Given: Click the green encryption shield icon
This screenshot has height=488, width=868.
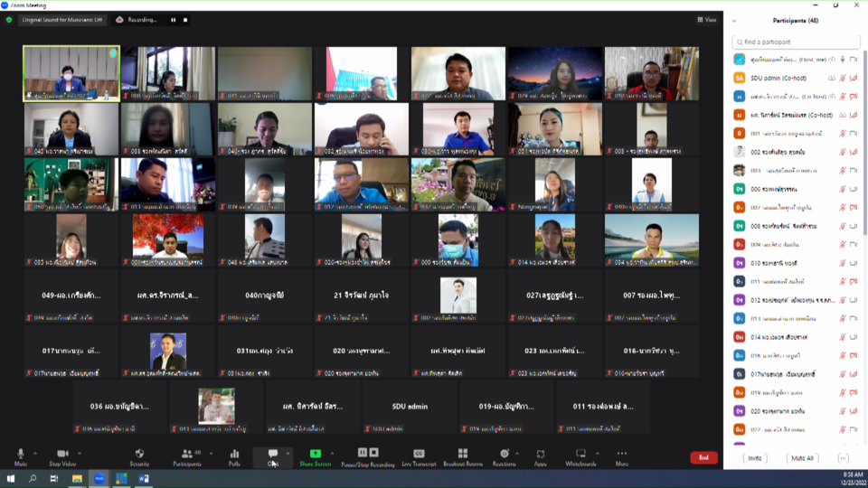Looking at the screenshot, I should (x=9, y=20).
